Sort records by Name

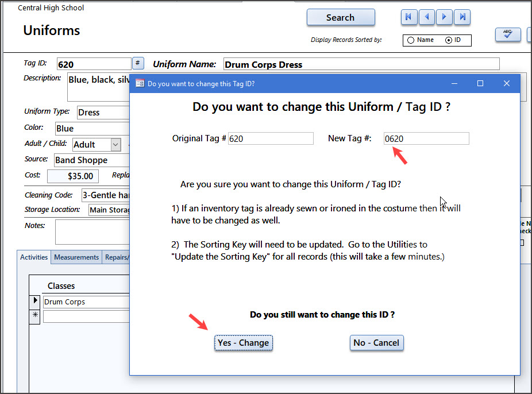411,40
